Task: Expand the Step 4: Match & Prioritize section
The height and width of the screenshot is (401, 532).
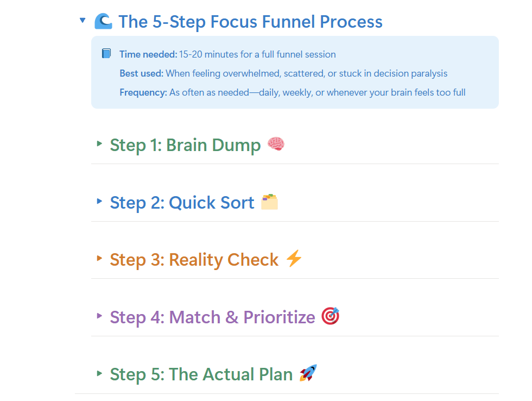Action: [x=100, y=316]
